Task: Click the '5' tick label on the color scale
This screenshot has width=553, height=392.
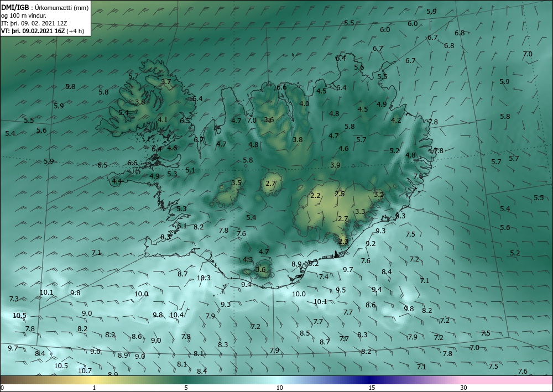Action: [186, 388]
